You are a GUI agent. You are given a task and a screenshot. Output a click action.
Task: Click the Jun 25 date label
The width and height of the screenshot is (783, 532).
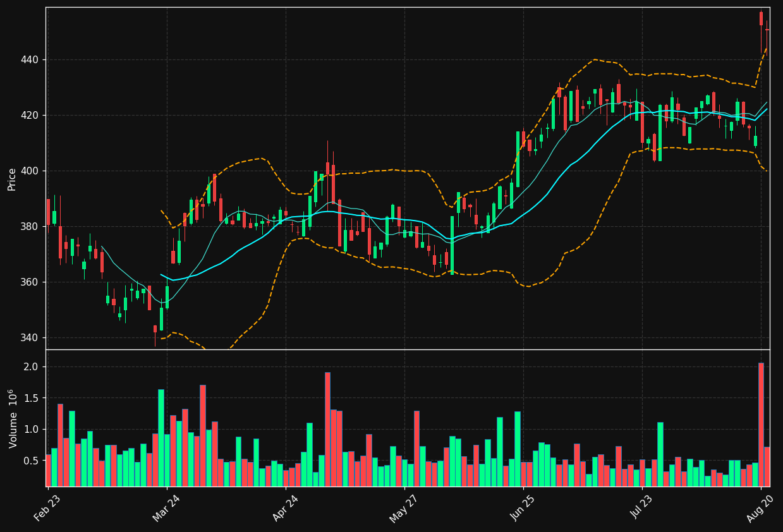click(x=523, y=507)
